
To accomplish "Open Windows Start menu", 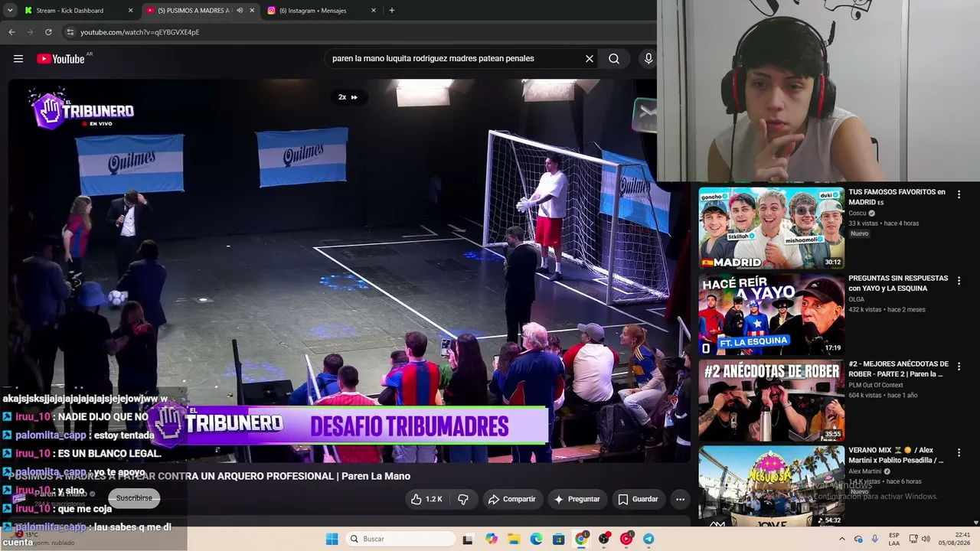I will [x=332, y=539].
